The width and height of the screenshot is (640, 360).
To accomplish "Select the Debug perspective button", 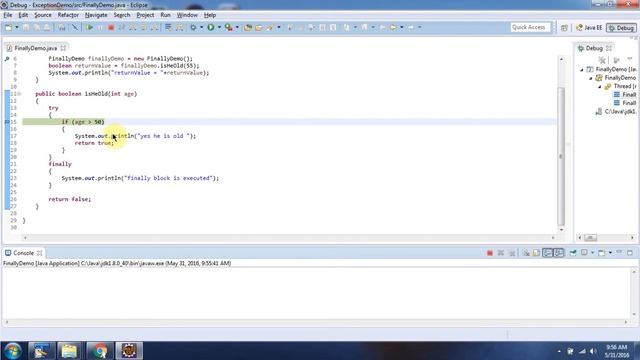I will click(621, 28).
